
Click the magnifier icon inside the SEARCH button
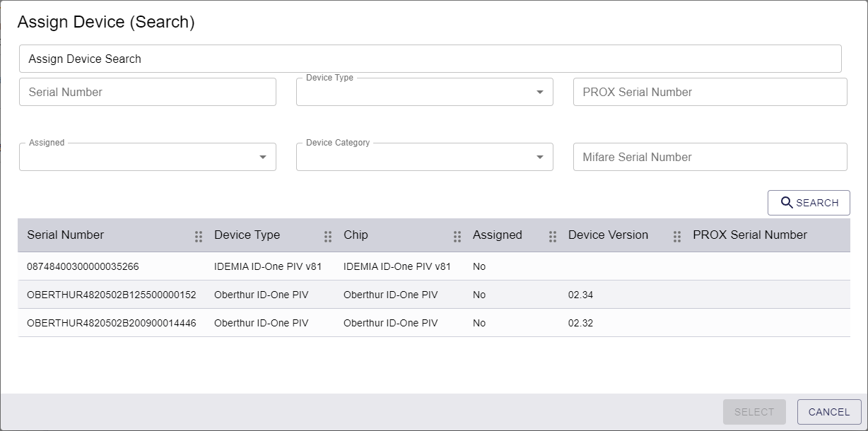pyautogui.click(x=787, y=203)
